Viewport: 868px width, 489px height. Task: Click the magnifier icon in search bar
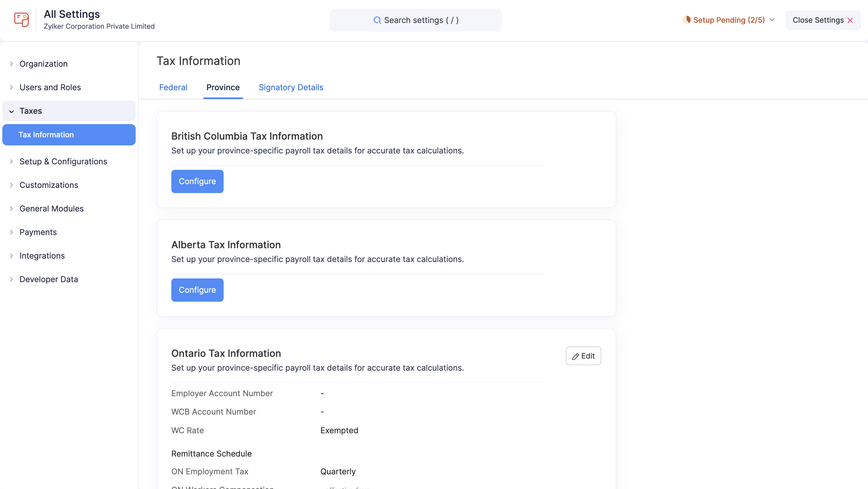[377, 20]
